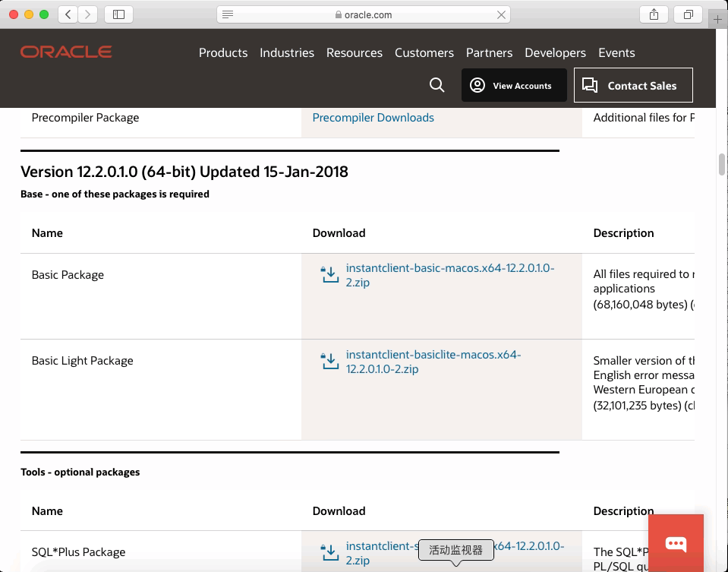This screenshot has height=572, width=728.
Task: Click the Contact Sales button
Action: (633, 85)
